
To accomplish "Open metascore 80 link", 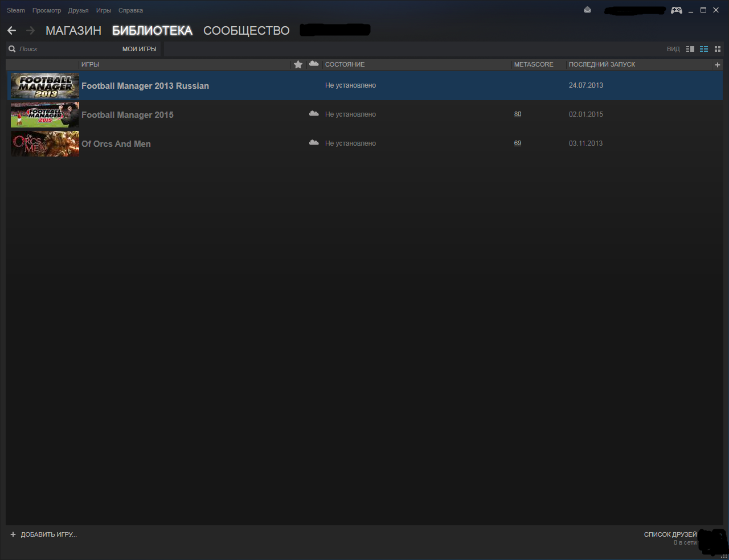I will (518, 114).
